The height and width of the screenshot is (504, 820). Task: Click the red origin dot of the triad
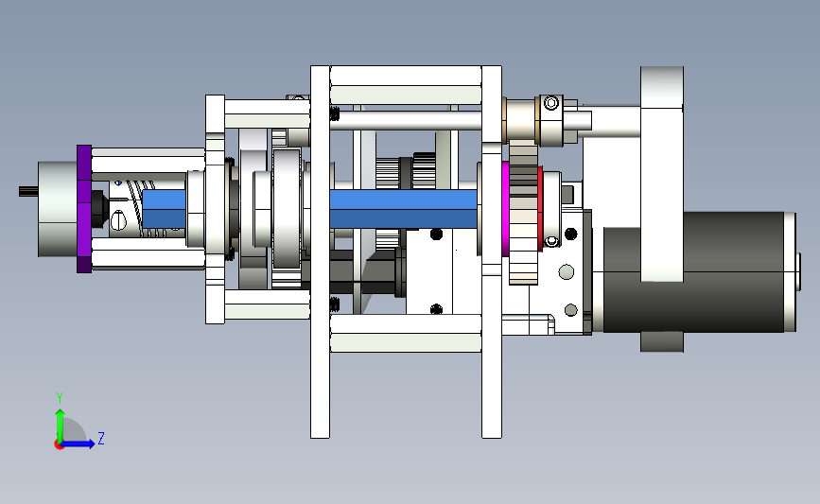coord(59,445)
